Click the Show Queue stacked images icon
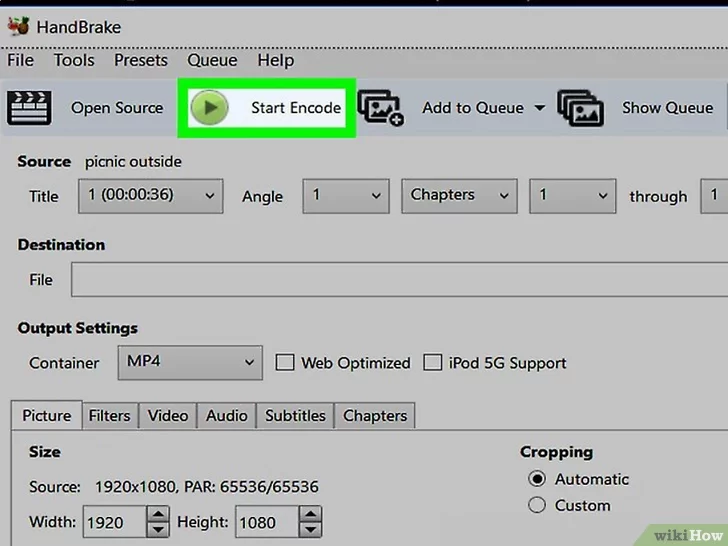 (580, 108)
